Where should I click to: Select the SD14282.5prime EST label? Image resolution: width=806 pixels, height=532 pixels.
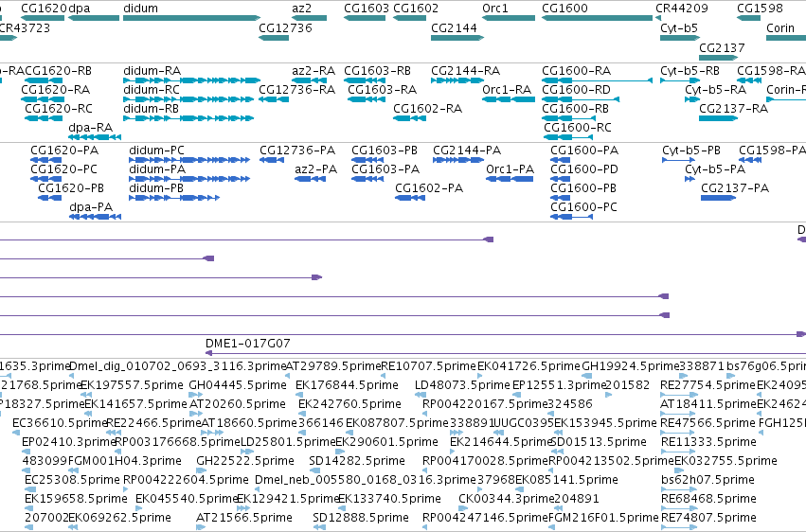click(357, 461)
